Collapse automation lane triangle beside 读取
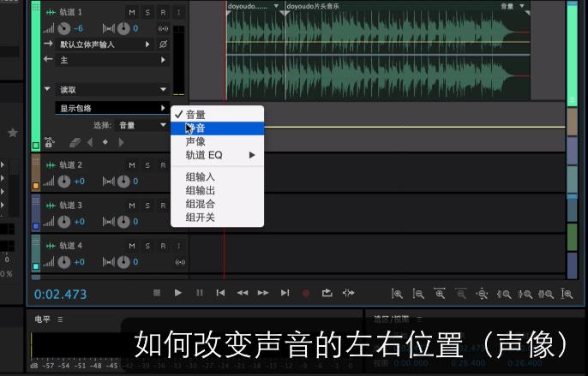The width and height of the screenshot is (588, 376). click(x=47, y=89)
